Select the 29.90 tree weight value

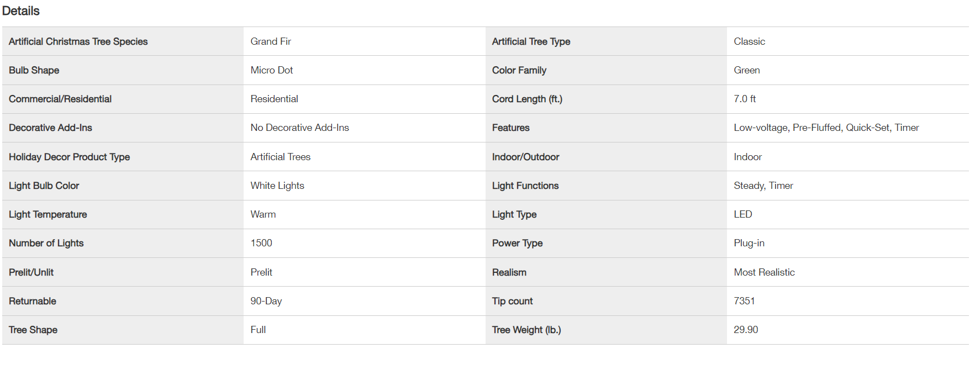[745, 330]
